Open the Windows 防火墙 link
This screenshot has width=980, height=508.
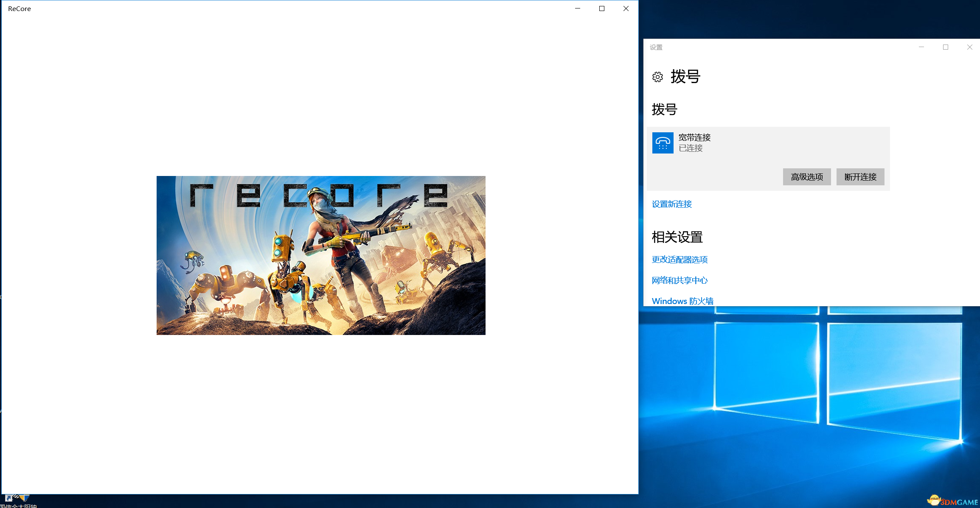[682, 301]
